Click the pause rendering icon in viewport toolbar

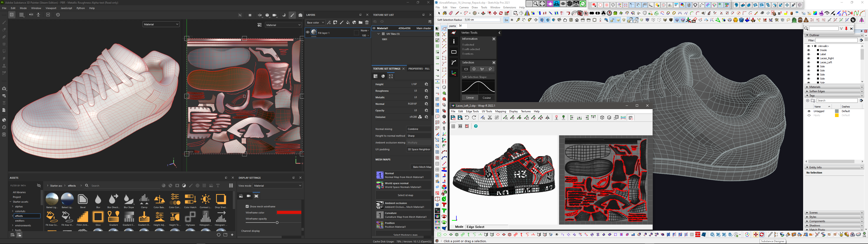coord(250,15)
